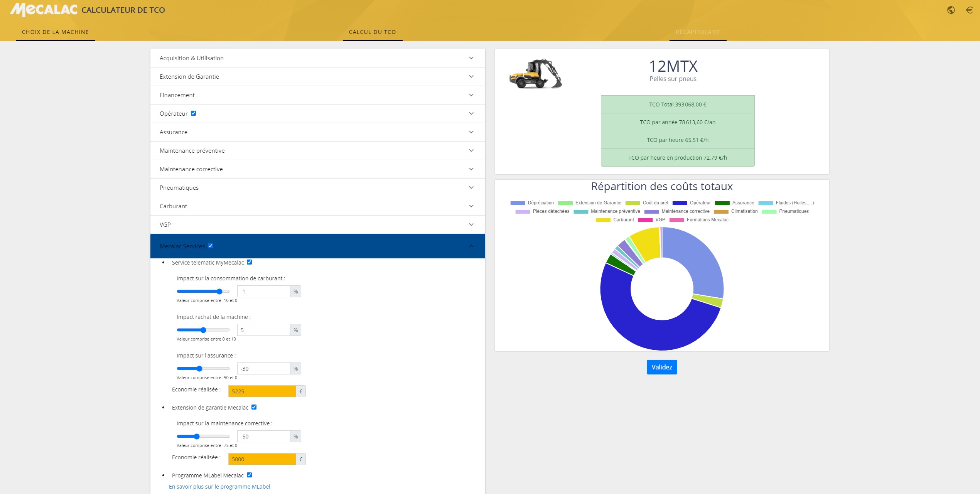The image size is (980, 494).
Task: Click the euro currency icon
Action: 969,10
